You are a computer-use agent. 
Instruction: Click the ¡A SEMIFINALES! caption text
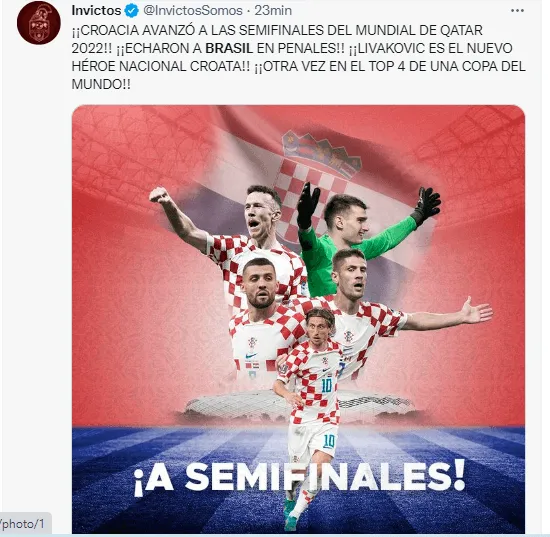[299, 476]
